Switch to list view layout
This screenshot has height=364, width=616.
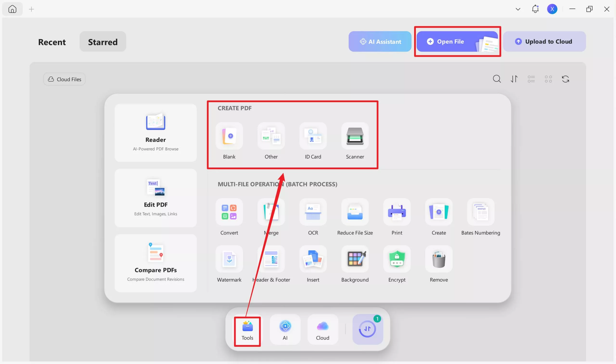[x=531, y=79]
